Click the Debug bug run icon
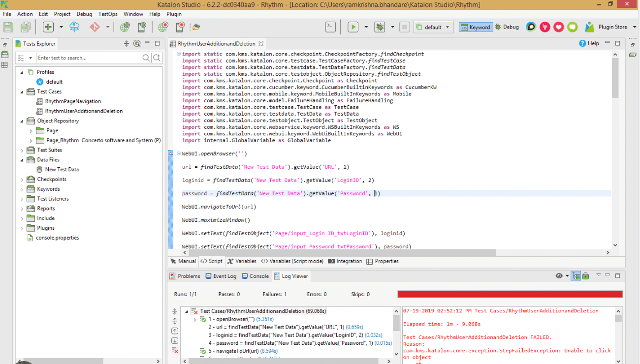This screenshot has width=640, height=364. (x=380, y=27)
